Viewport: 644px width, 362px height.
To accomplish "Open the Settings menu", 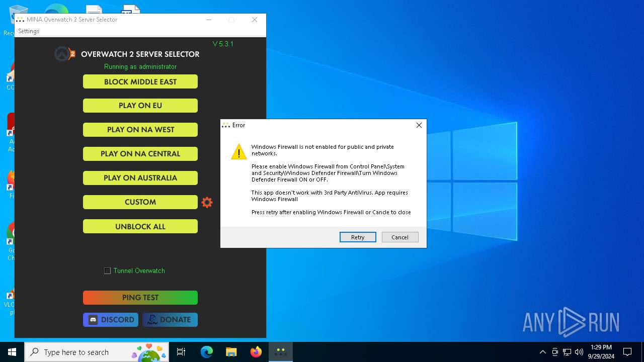I will tap(29, 31).
